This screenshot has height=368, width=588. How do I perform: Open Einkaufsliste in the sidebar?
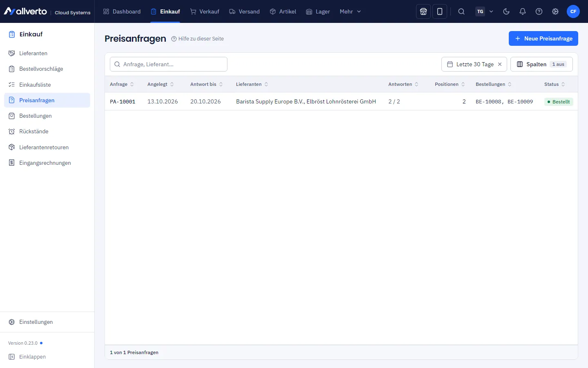pyautogui.click(x=47, y=85)
